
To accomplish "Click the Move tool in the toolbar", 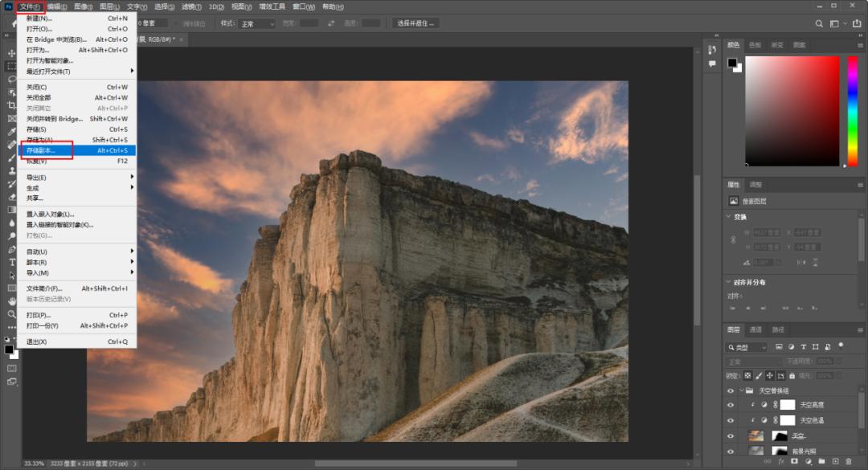I will 11,52.
